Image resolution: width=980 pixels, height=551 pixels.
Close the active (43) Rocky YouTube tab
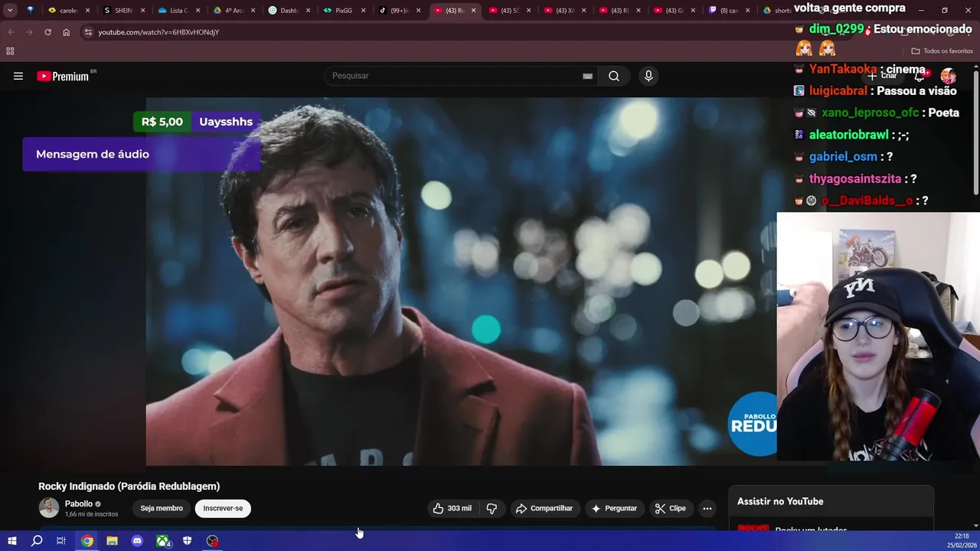(473, 11)
